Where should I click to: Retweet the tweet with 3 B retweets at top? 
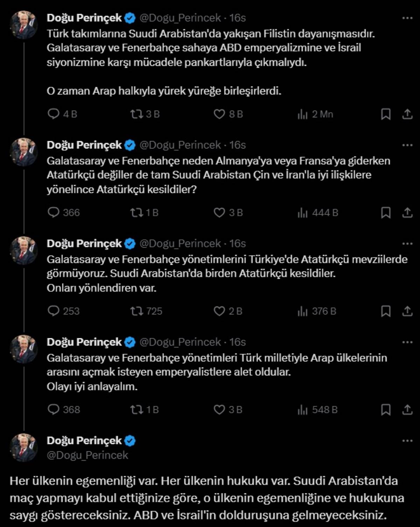point(136,114)
